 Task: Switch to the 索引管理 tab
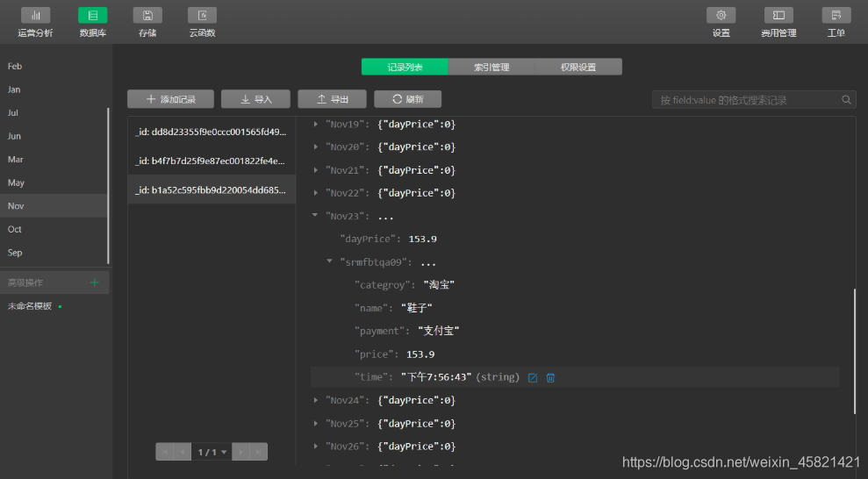coord(491,67)
